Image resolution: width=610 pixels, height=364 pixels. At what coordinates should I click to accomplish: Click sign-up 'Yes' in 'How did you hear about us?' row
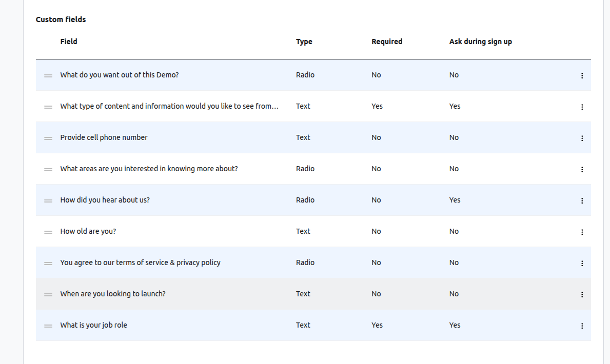(455, 200)
